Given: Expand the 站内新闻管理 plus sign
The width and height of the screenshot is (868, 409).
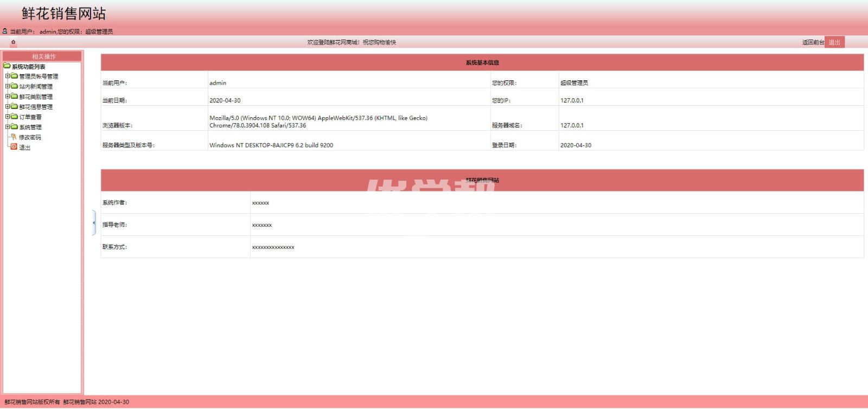Looking at the screenshot, I should pos(8,86).
